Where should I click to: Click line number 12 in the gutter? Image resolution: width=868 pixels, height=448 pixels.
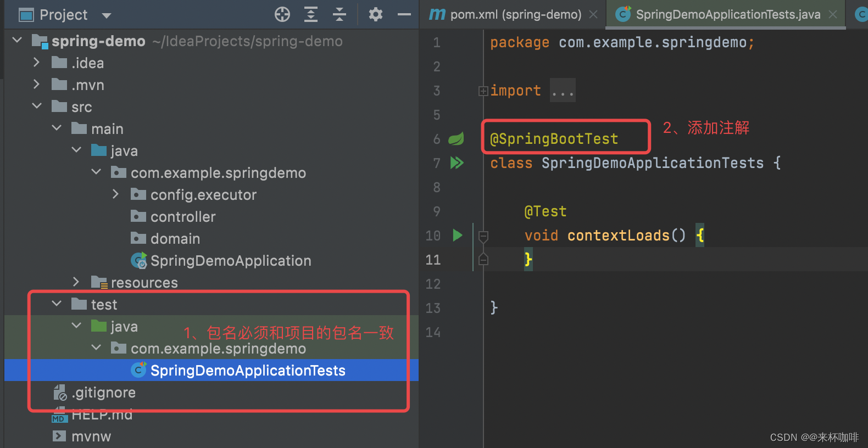[433, 284]
